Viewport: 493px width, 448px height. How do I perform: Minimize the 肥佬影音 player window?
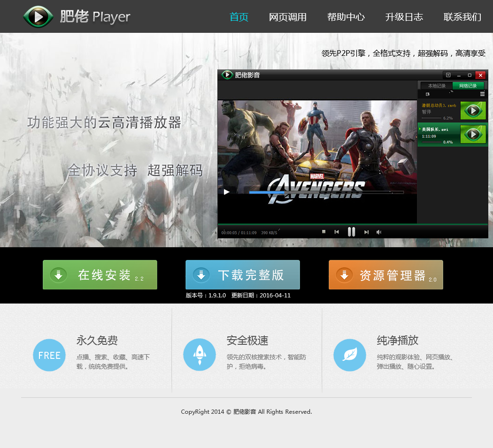pyautogui.click(x=459, y=76)
